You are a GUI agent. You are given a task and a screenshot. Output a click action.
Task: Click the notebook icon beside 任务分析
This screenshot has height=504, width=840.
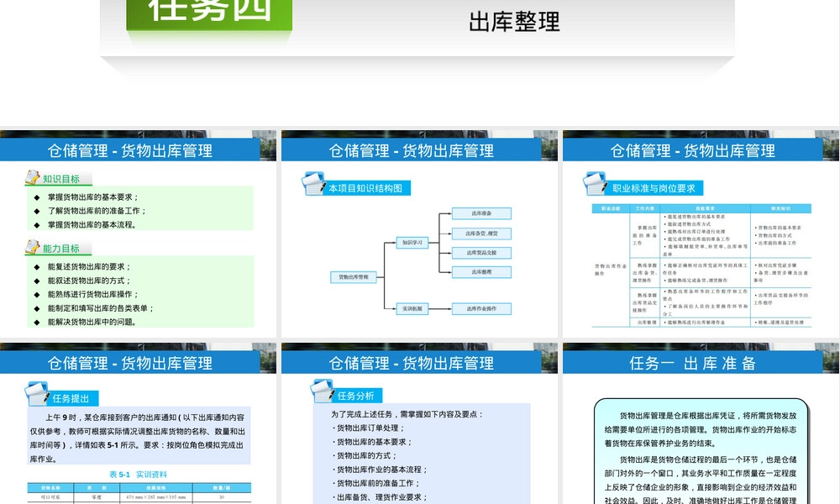[x=322, y=391]
